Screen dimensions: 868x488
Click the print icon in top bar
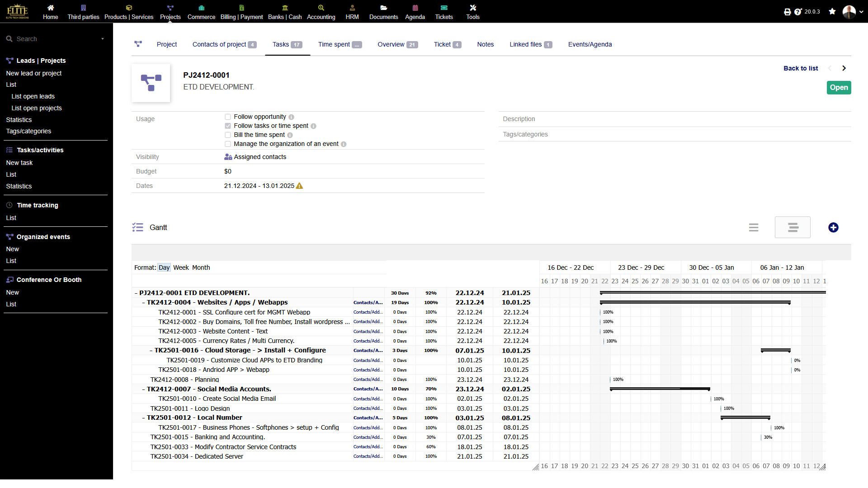coord(787,12)
